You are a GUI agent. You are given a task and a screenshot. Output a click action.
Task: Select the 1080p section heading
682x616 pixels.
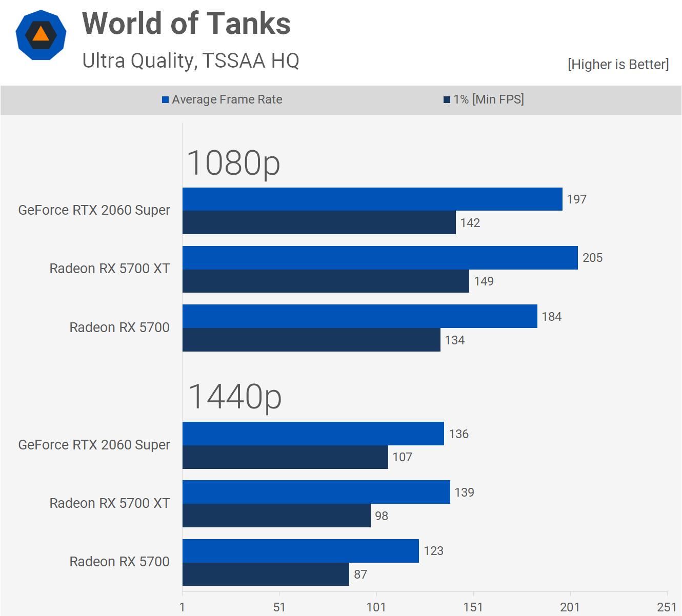pyautogui.click(x=233, y=163)
